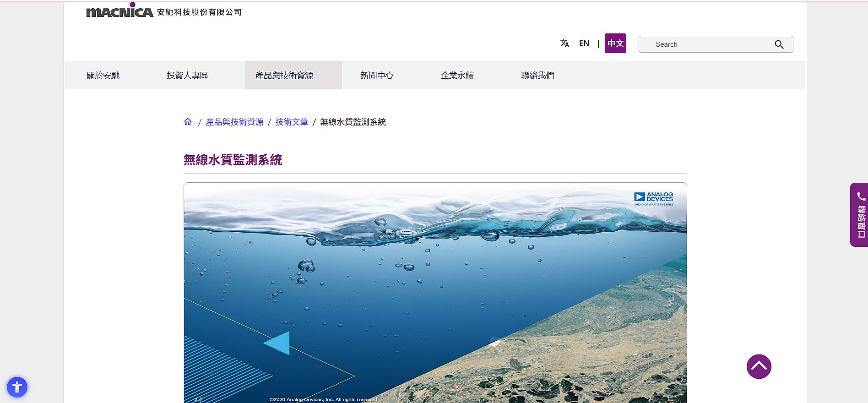Image resolution: width=868 pixels, height=403 pixels.
Task: Expand the 投資人專區 menu
Action: click(187, 76)
